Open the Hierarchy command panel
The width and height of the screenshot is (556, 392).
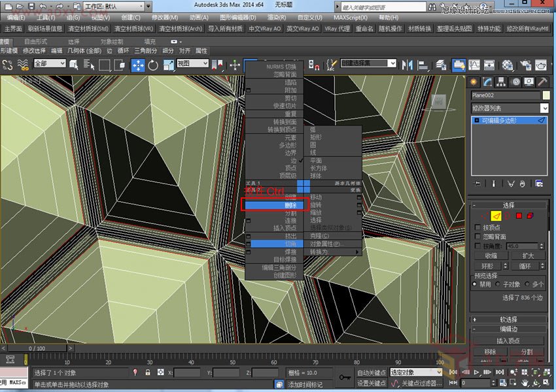click(501, 82)
